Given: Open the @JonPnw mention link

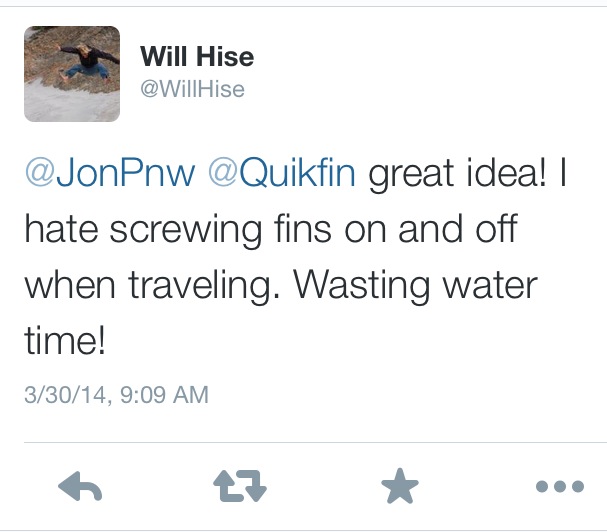Looking at the screenshot, I should pyautogui.click(x=110, y=173).
